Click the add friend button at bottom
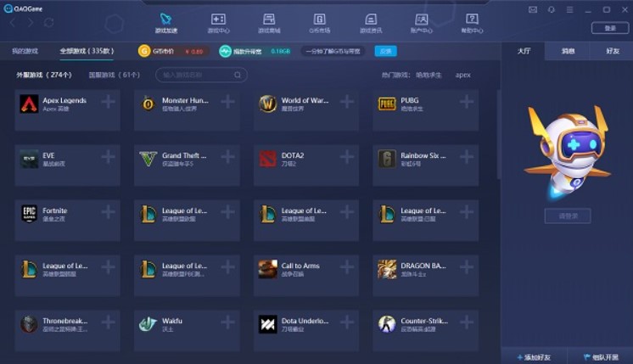The image size is (633, 364). [534, 357]
